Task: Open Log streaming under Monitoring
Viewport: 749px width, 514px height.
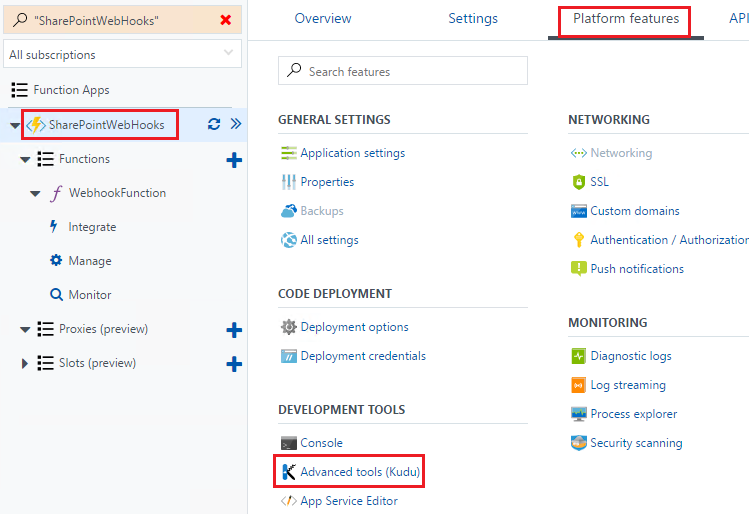Action: pos(628,385)
